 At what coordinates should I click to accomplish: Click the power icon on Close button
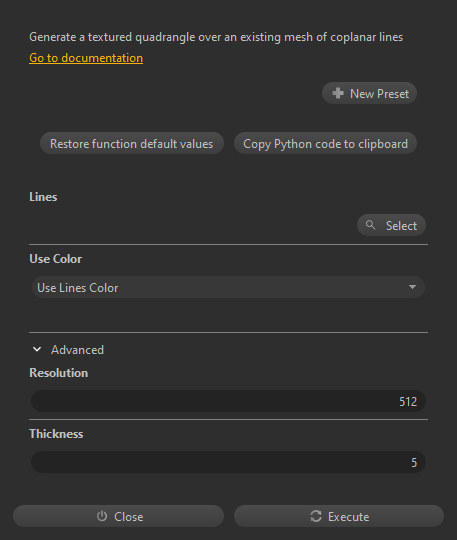102,516
